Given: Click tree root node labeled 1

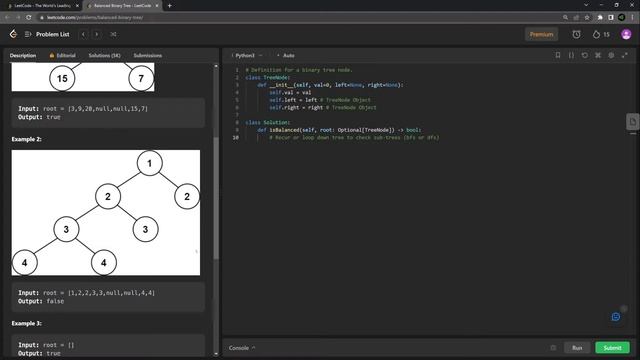Looking at the screenshot, I should tap(149, 163).
